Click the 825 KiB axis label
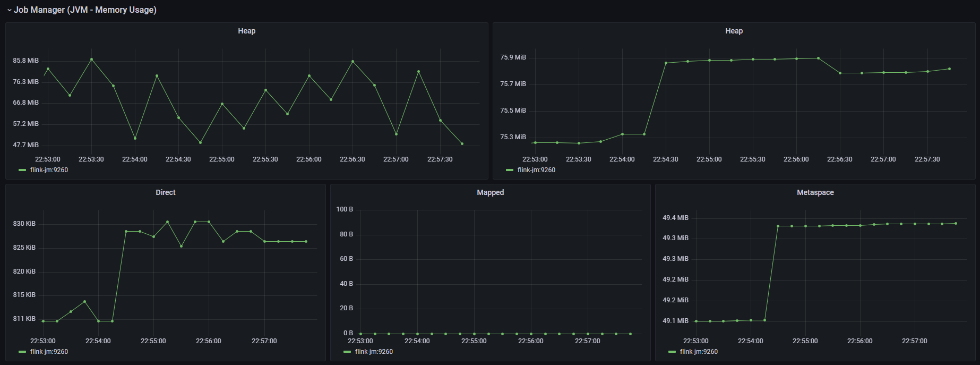This screenshot has width=980, height=365. click(x=24, y=248)
